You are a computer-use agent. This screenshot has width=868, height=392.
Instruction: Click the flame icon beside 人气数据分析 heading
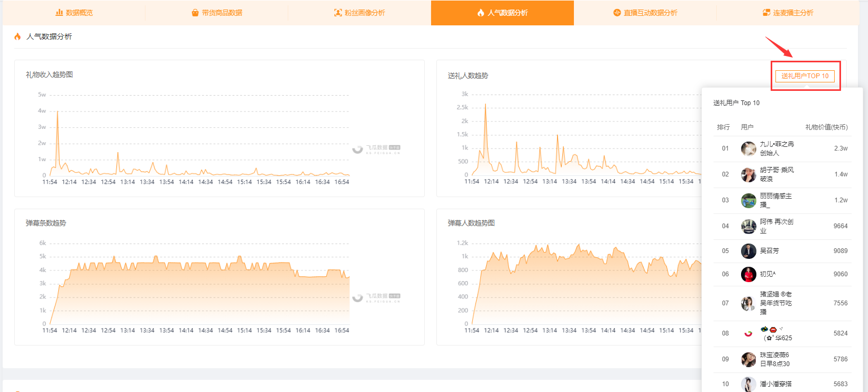click(x=17, y=36)
